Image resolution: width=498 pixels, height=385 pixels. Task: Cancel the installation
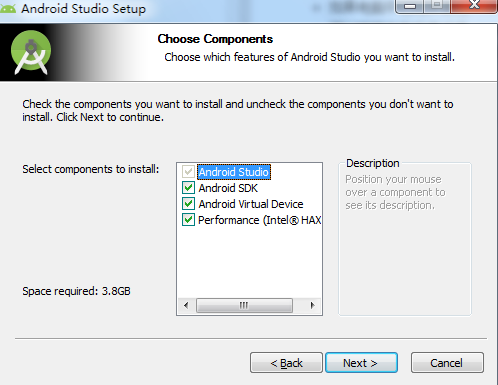pos(447,363)
